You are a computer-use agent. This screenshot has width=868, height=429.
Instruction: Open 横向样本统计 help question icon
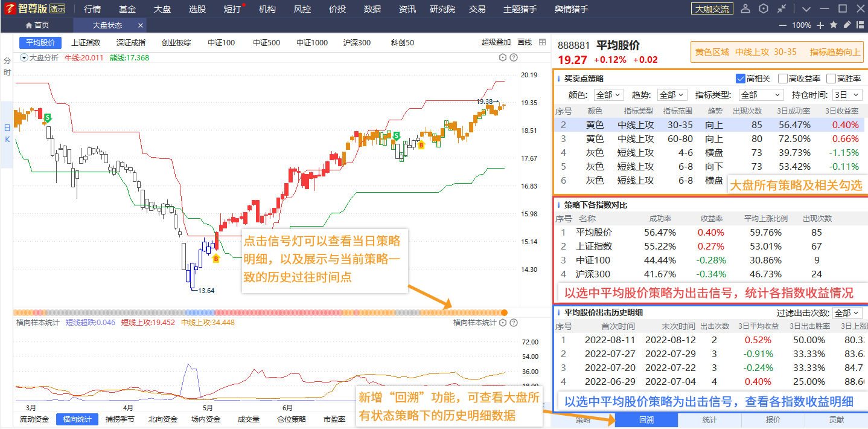[x=514, y=323]
